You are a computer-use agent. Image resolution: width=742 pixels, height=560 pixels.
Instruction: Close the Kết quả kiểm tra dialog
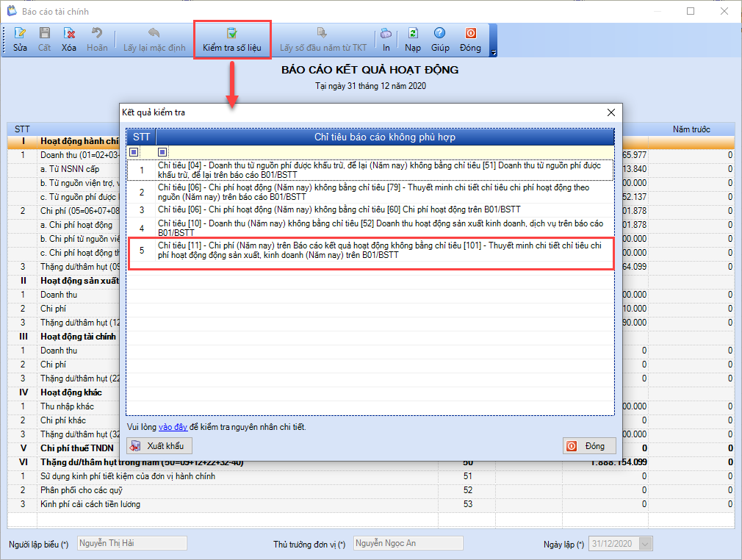[x=611, y=112]
